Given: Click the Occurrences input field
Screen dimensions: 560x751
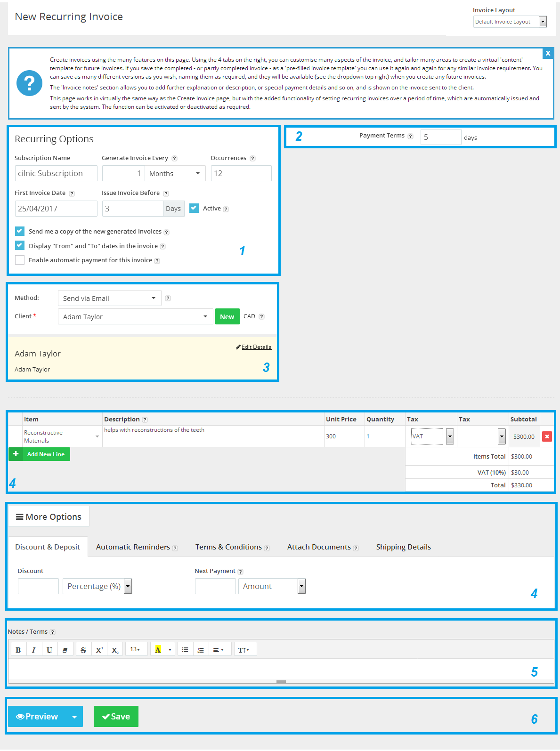Looking at the screenshot, I should click(x=241, y=173).
